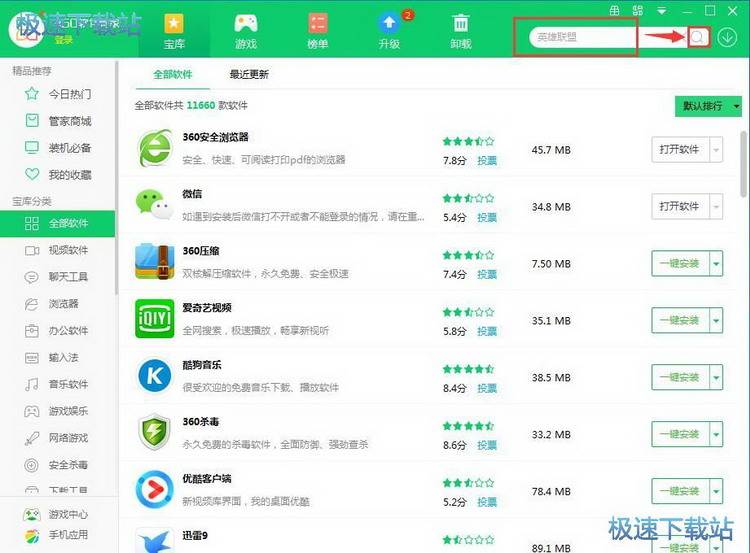Expand the arrow beside 360安全浏览器 打开软件

[716, 150]
